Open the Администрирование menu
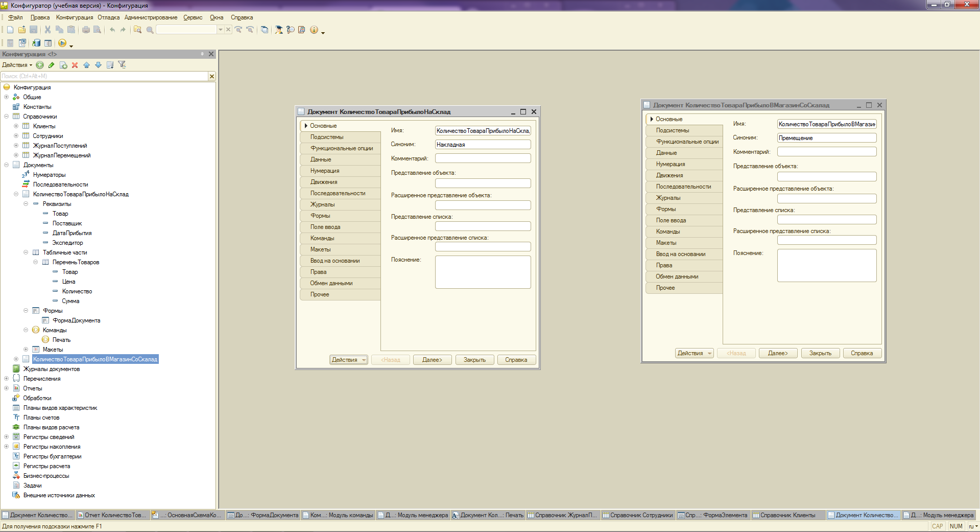This screenshot has width=980, height=532. click(151, 17)
